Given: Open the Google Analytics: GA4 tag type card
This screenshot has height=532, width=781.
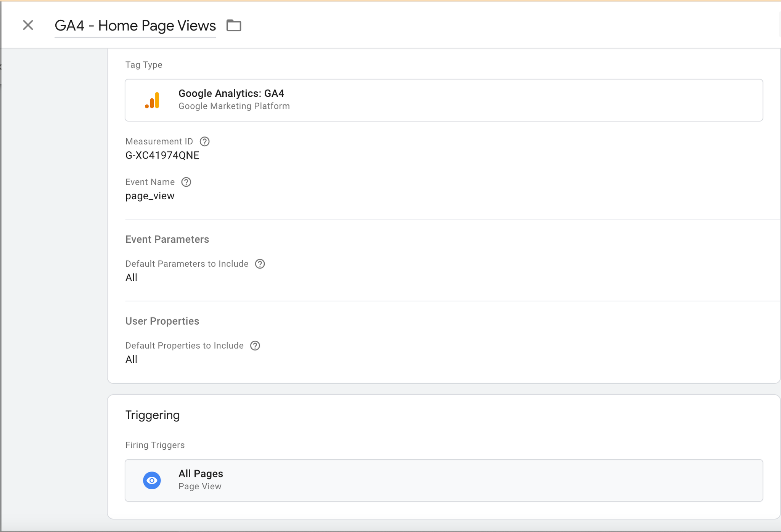Looking at the screenshot, I should coord(444,100).
